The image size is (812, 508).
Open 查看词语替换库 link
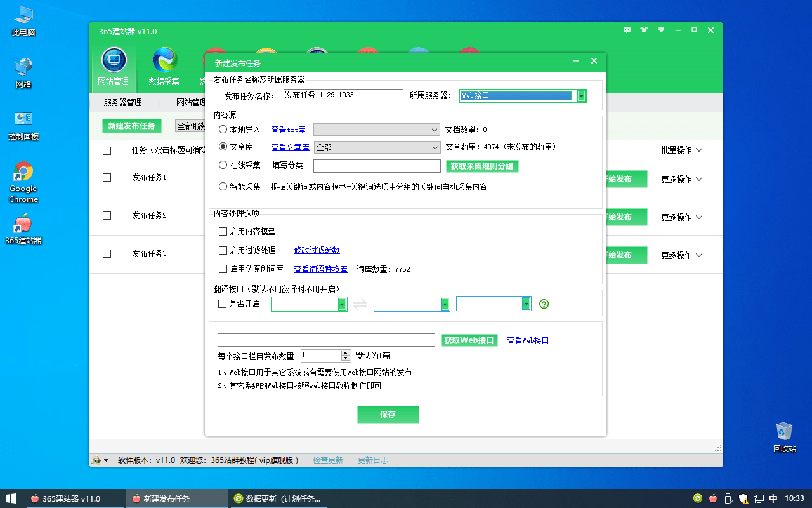click(x=321, y=269)
